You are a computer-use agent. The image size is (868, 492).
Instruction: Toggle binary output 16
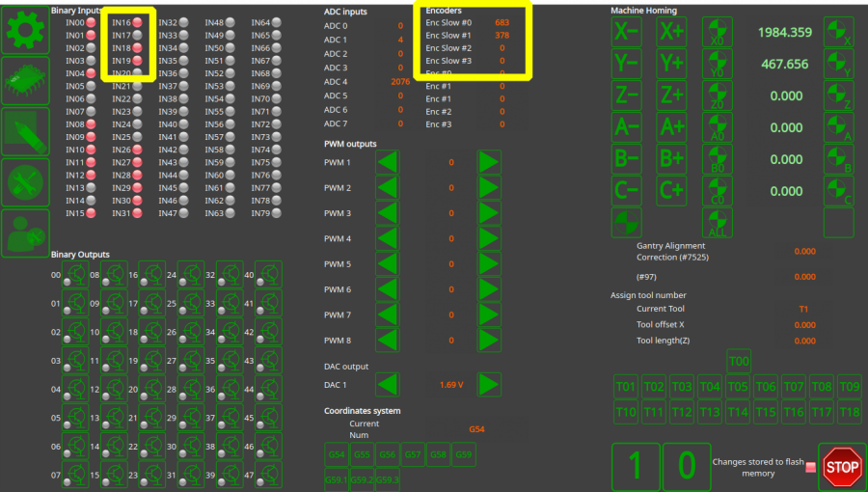pos(153,274)
